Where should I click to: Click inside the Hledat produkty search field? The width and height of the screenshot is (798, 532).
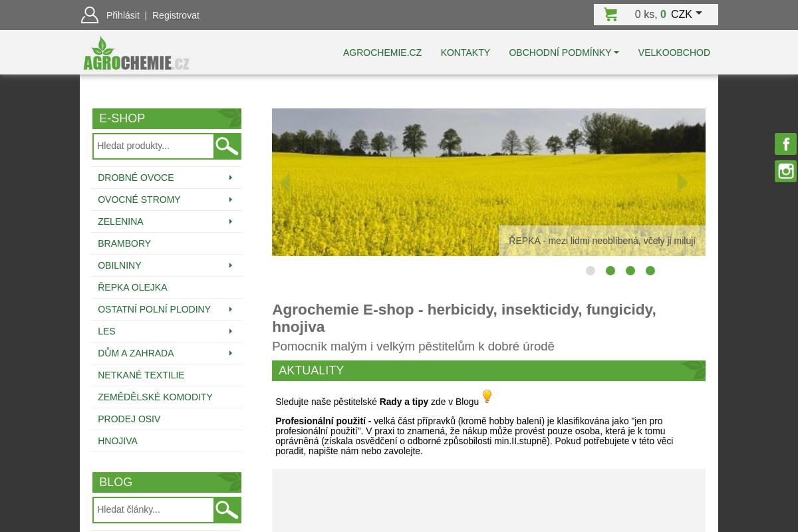[x=153, y=146]
